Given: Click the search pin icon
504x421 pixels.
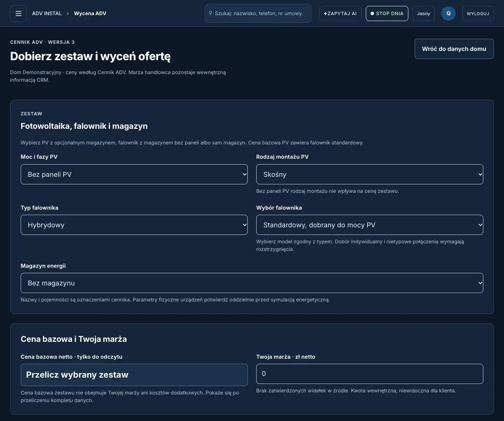Looking at the screenshot, I should click(x=211, y=13).
